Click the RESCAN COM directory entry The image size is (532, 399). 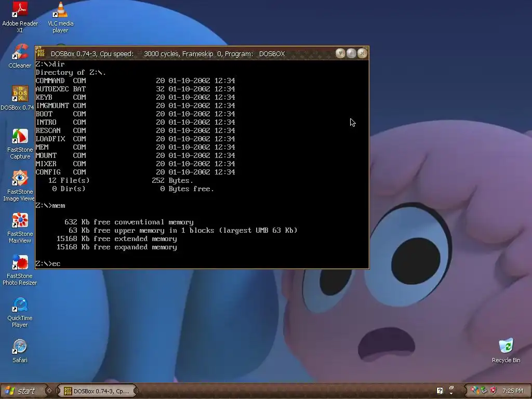pyautogui.click(x=136, y=130)
